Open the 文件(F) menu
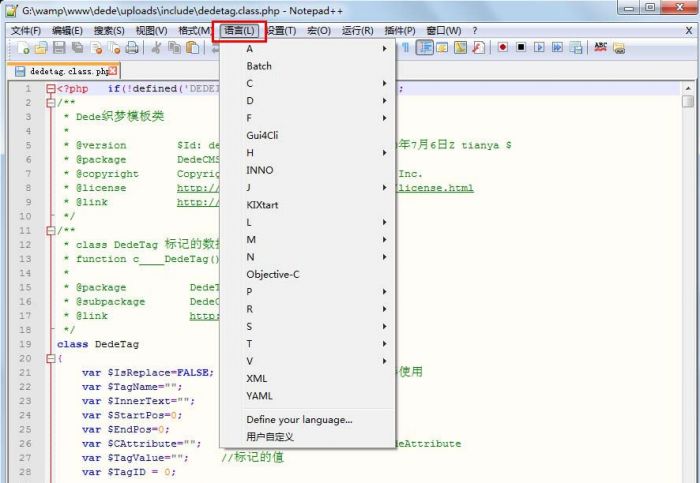 (26, 31)
